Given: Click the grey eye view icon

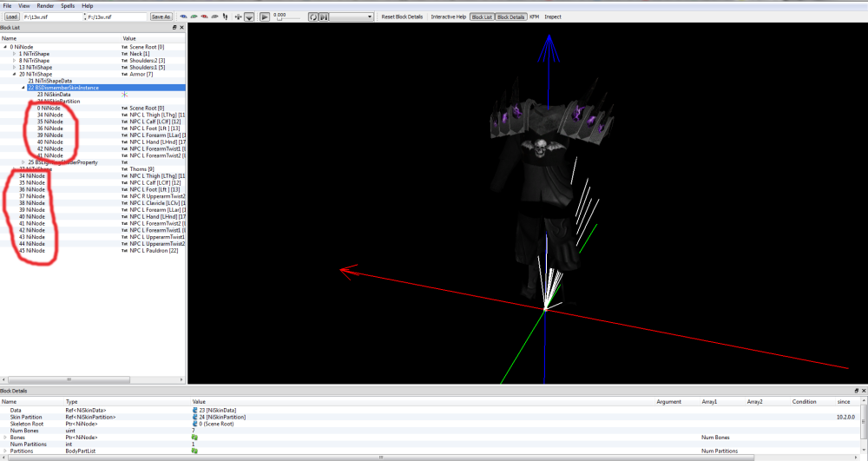Looking at the screenshot, I should pyautogui.click(x=214, y=16).
